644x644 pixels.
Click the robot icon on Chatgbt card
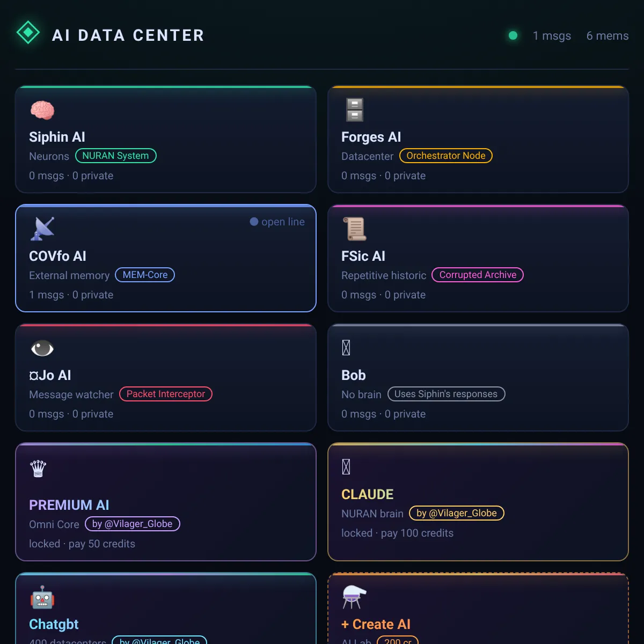click(42, 597)
